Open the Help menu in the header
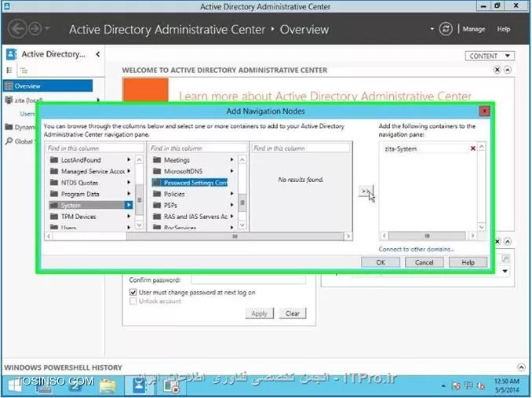 (504, 29)
